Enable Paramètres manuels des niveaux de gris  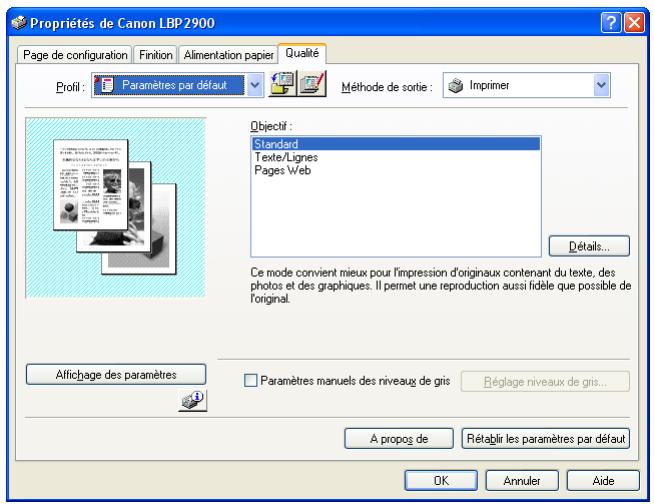coord(250,381)
